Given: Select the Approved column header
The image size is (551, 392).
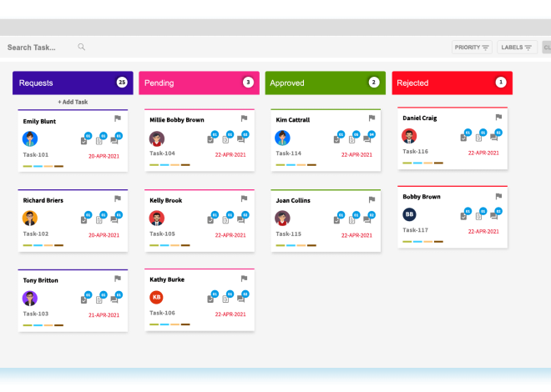Looking at the screenshot, I should (x=325, y=83).
